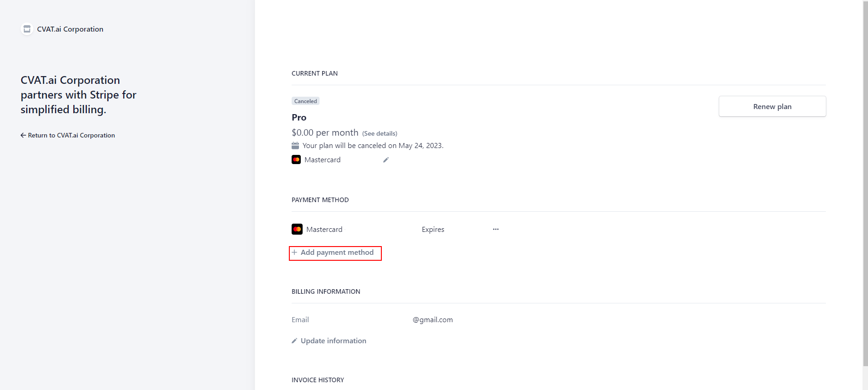Click the plus icon for adding payment
The image size is (868, 390).
coord(294,253)
